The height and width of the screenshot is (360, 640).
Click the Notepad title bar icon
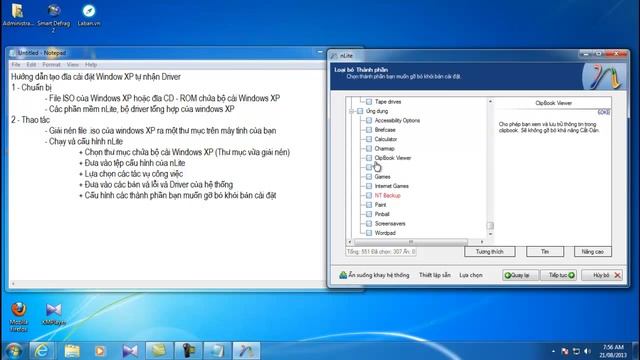pyautogui.click(x=13, y=53)
